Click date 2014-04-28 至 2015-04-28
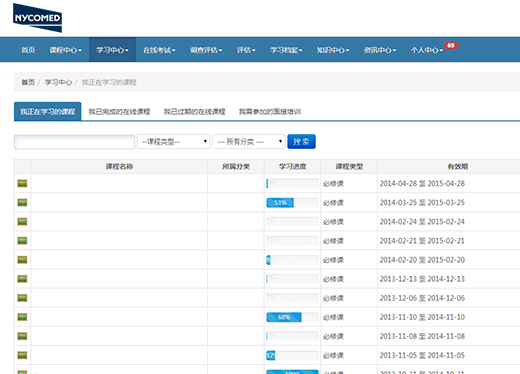 [422, 183]
